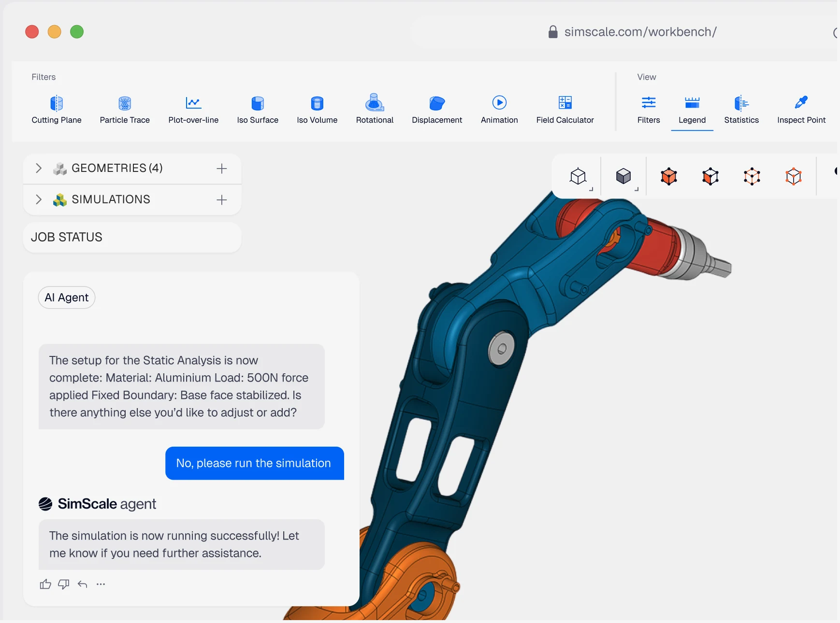Viewport: 840px width, 623px height.
Task: Click the SimScale agent logo
Action: (x=45, y=504)
